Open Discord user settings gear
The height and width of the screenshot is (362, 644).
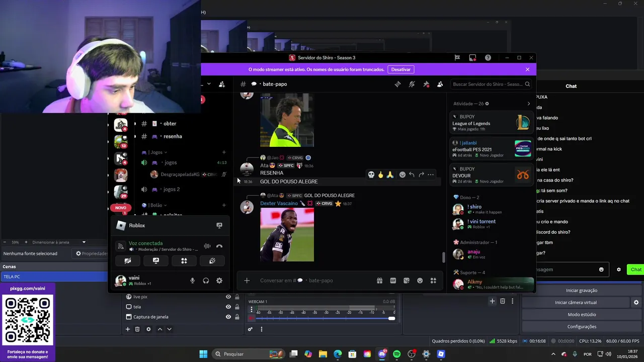(219, 281)
